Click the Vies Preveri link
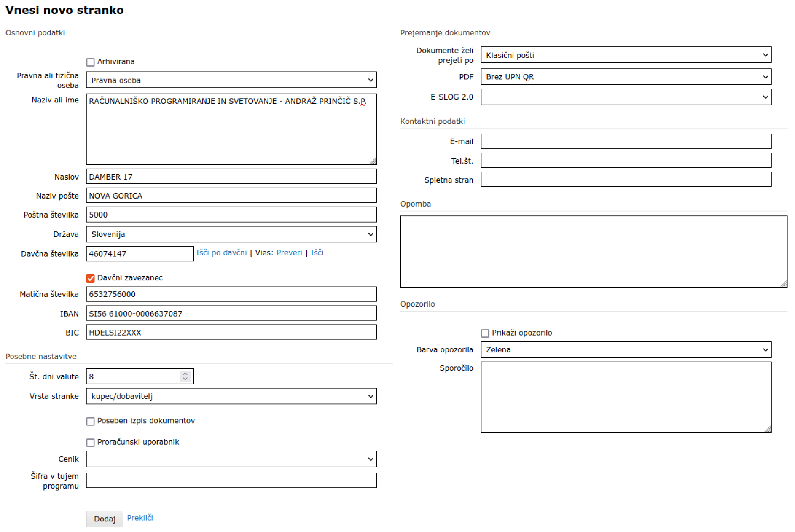The height and width of the screenshot is (532, 795). [x=289, y=253]
